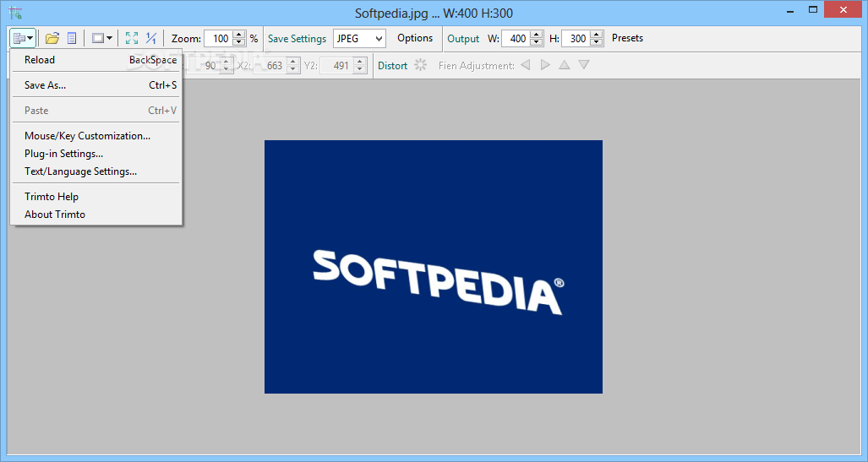868x462 pixels.
Task: Close the Trimto window
Action: [x=843, y=10]
